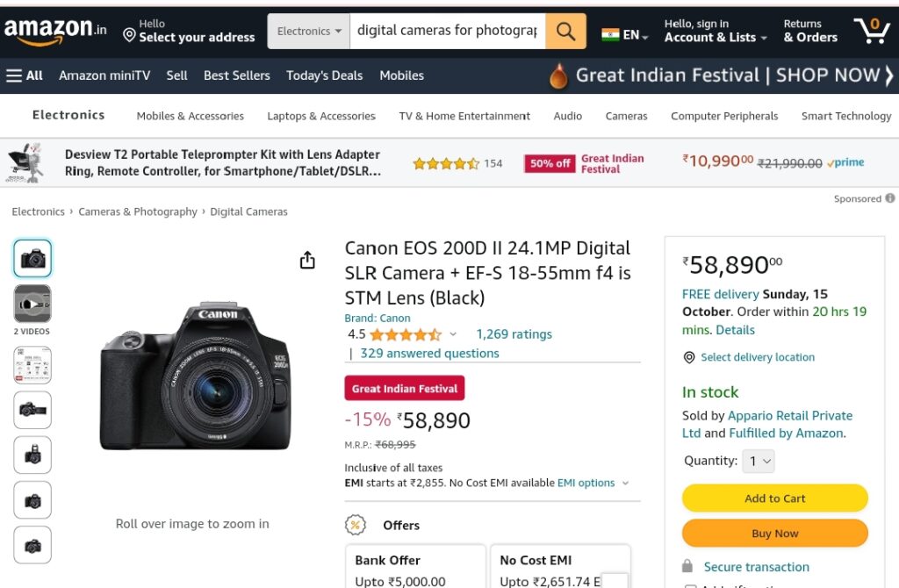The width and height of the screenshot is (899, 588).
Task: Open the All hamburger menu
Action: [24, 75]
